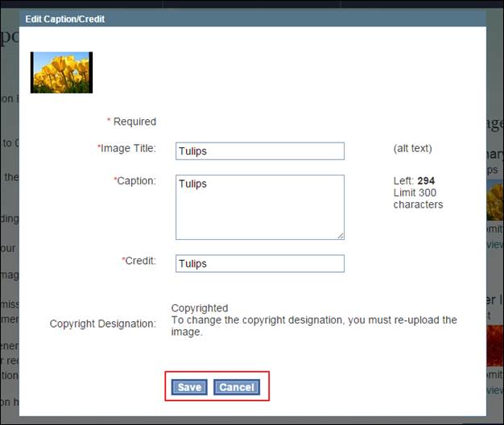
Task: Click the Caption field label
Action: click(x=136, y=181)
